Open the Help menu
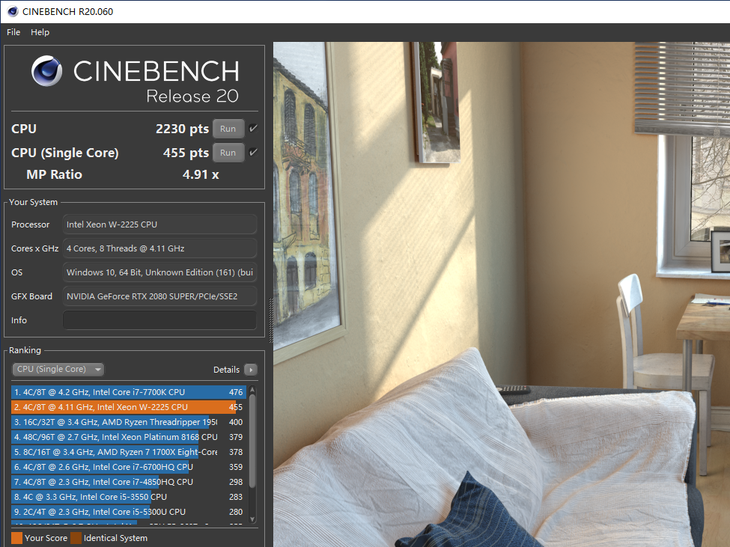This screenshot has height=547, width=730. click(40, 32)
